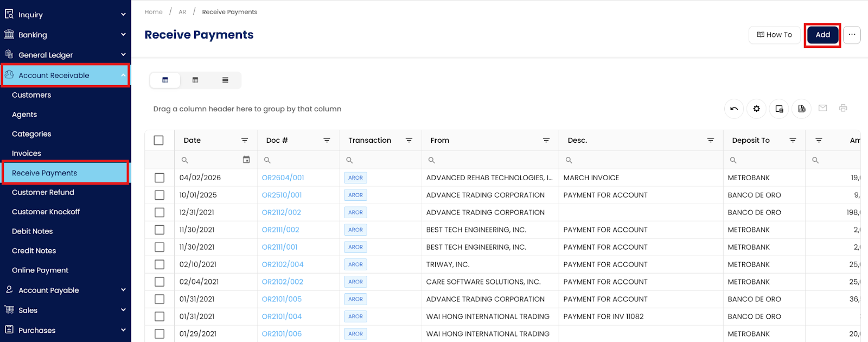Check the row for OR2112/002

pos(159,212)
